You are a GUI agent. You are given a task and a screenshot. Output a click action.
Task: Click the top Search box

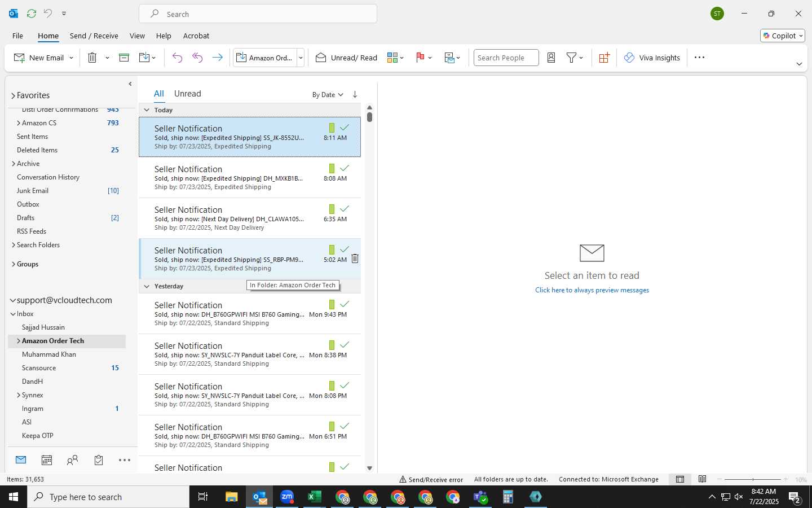(258, 14)
